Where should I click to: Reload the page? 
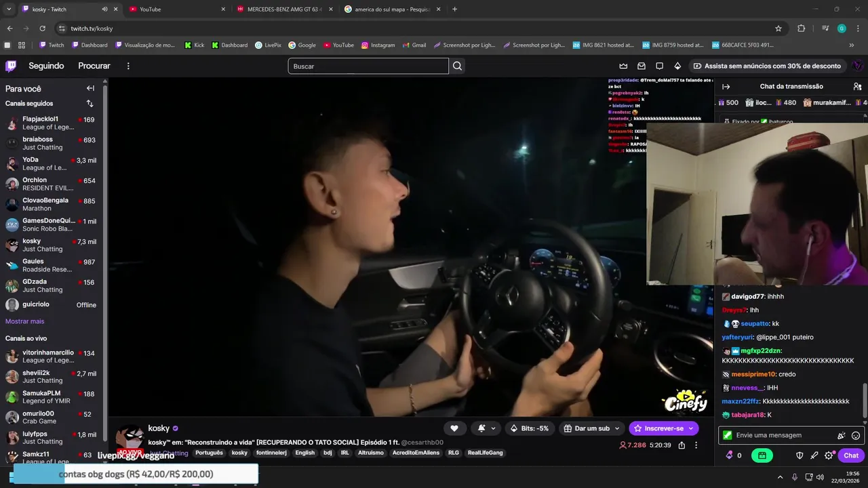(42, 28)
